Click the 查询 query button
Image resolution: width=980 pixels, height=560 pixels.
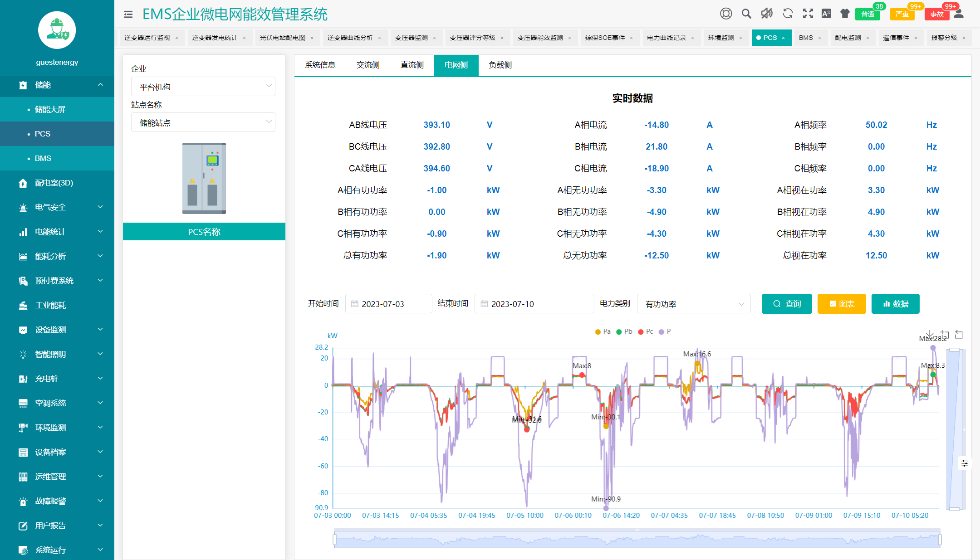(x=787, y=304)
